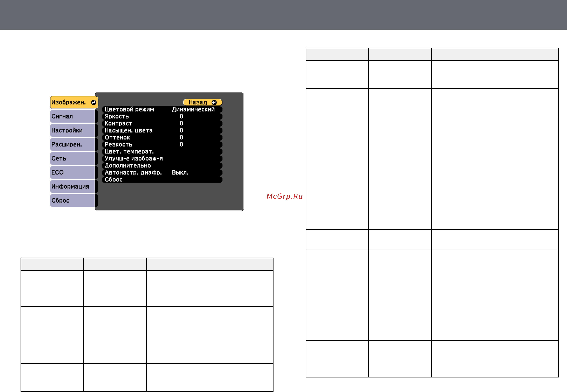Open the Сигнал menu tab
Screen dimensions: 567x392
(x=73, y=116)
